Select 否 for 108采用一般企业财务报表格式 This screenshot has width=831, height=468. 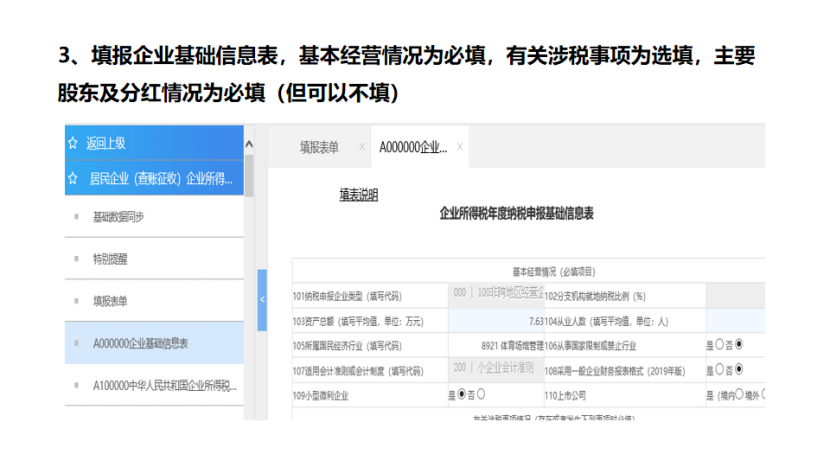click(739, 369)
